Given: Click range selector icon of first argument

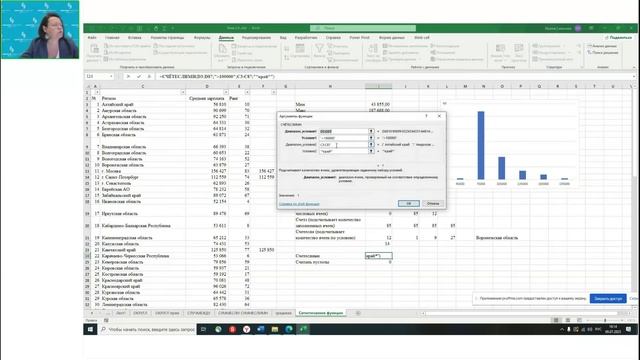Looking at the screenshot, I should pos(371,131).
